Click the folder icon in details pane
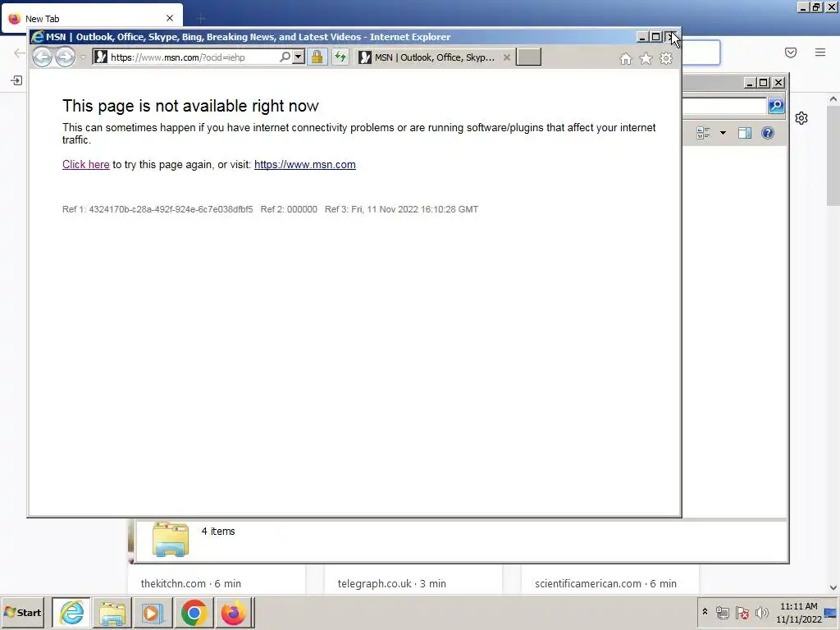The image size is (840, 630). [171, 540]
